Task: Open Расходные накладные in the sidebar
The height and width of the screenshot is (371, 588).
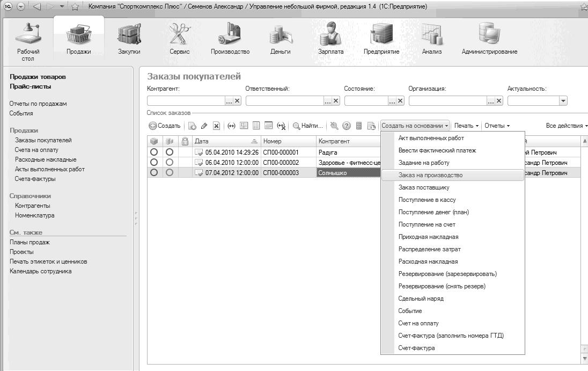Action: 46,159
